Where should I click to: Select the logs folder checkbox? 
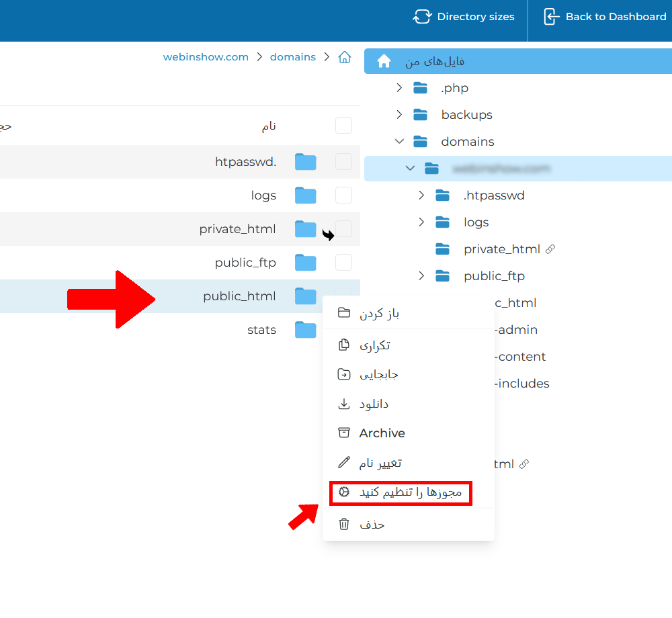343,195
